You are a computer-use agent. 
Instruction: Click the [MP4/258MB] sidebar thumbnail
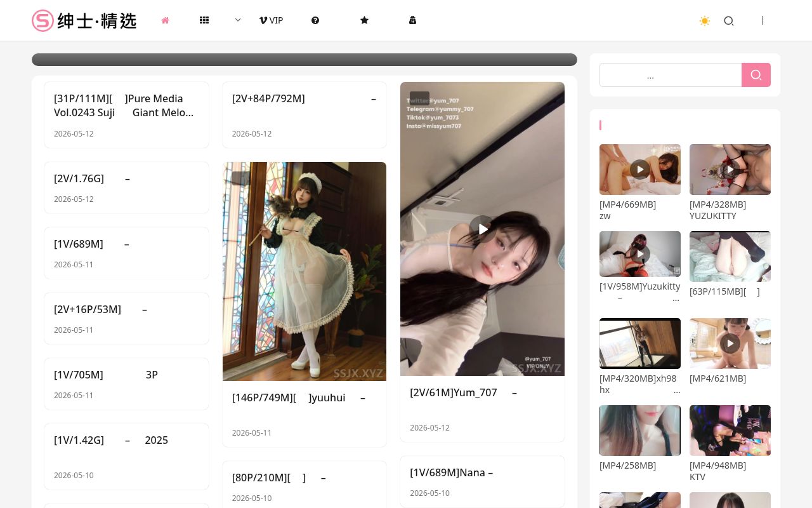[x=640, y=431]
